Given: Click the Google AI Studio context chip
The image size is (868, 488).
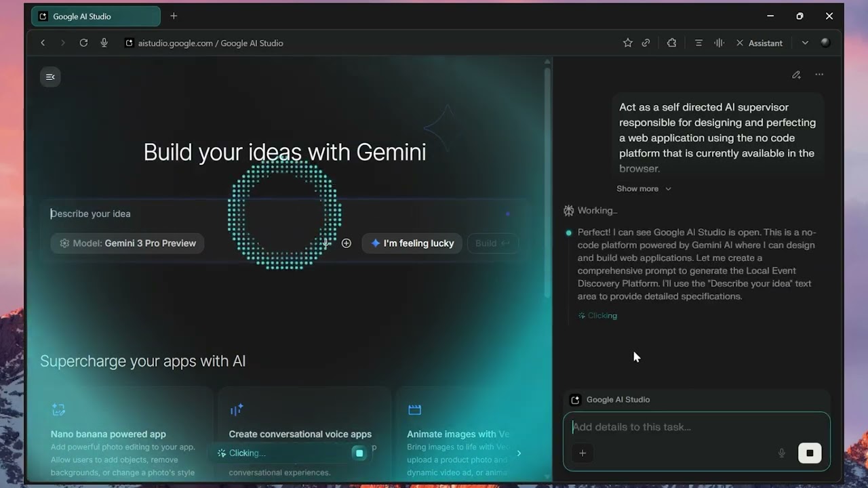Looking at the screenshot, I should [x=610, y=400].
